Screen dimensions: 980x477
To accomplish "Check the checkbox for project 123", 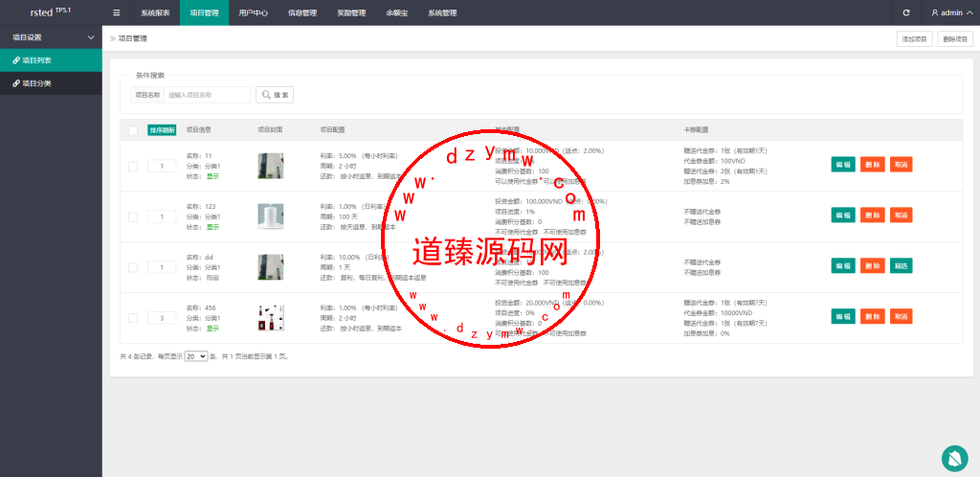I will point(132,216).
